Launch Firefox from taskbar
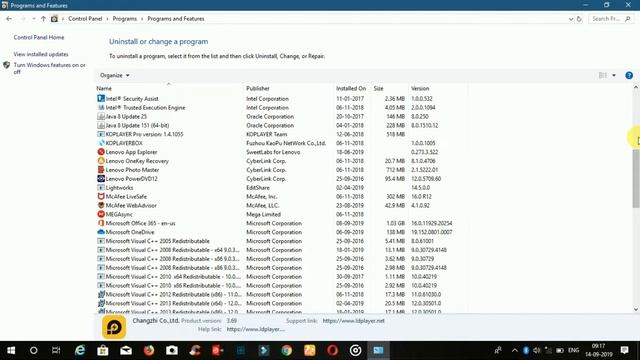Screen dimensions: 640x360 click(x=149, y=350)
